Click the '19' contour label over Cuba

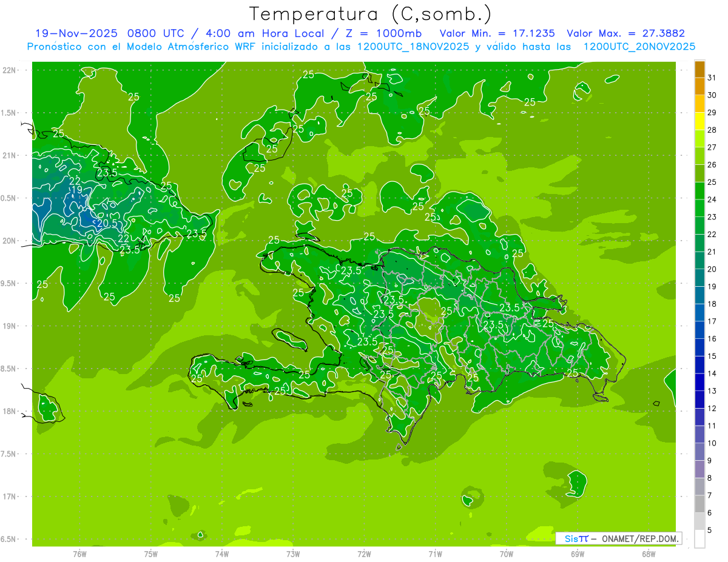[x=76, y=190]
